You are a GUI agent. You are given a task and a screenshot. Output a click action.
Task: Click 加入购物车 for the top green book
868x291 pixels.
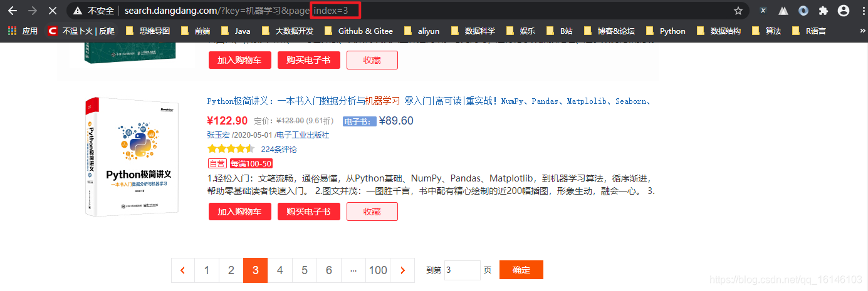[239, 60]
